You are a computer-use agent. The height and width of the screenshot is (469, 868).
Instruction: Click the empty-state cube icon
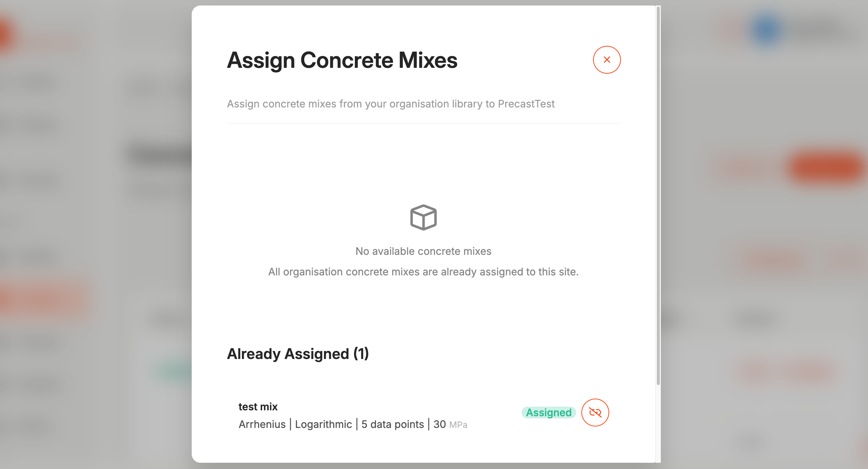point(423,217)
